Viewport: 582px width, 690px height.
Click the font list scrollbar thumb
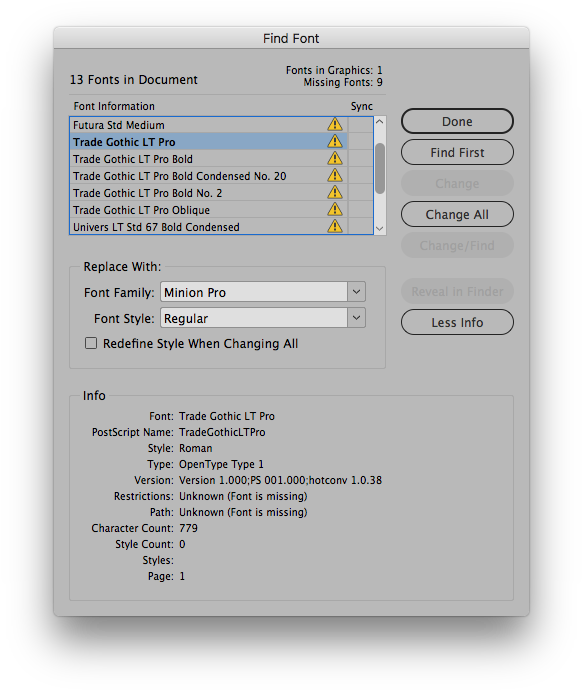[380, 168]
